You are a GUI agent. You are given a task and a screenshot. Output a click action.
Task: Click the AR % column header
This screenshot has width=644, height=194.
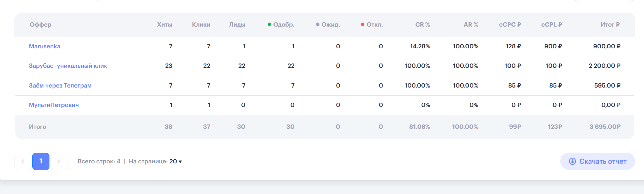pos(471,25)
